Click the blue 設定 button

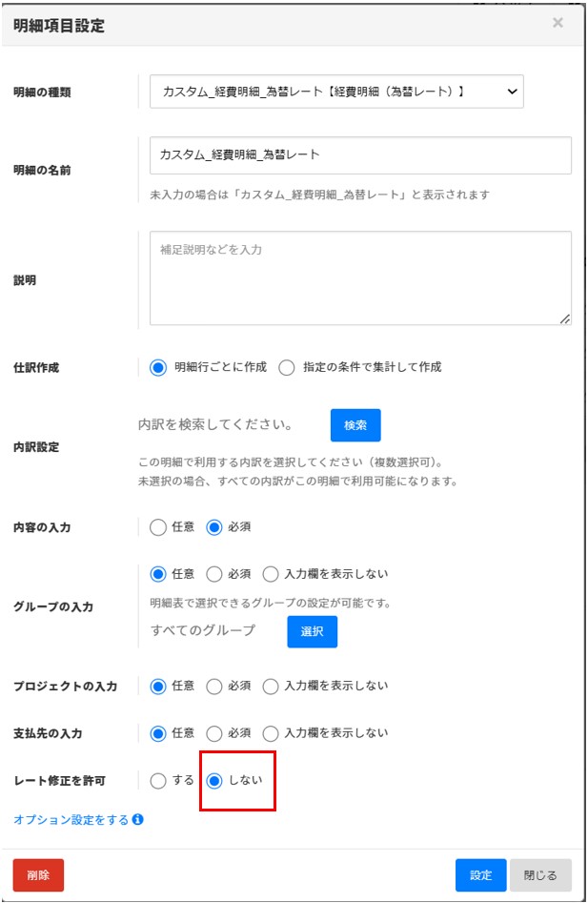click(480, 875)
